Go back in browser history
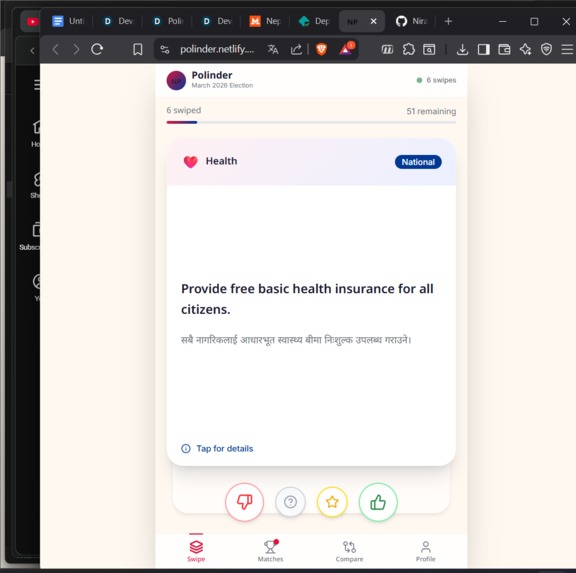 (x=55, y=49)
